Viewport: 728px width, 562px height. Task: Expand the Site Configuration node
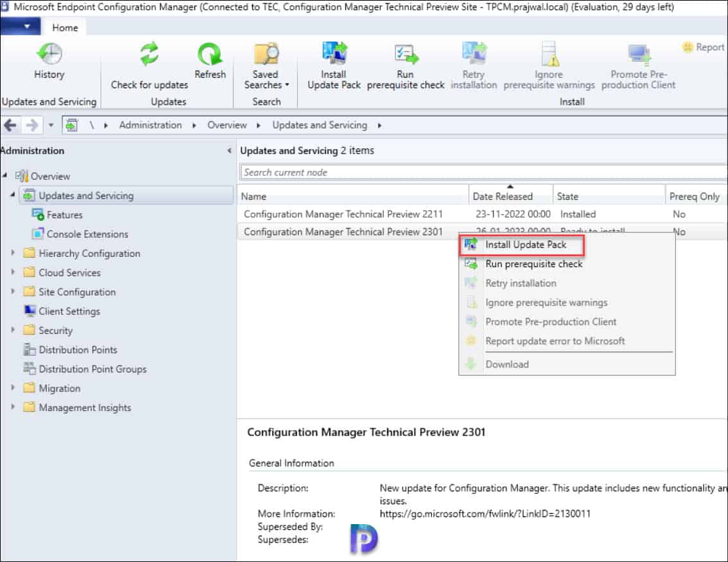[x=13, y=291]
